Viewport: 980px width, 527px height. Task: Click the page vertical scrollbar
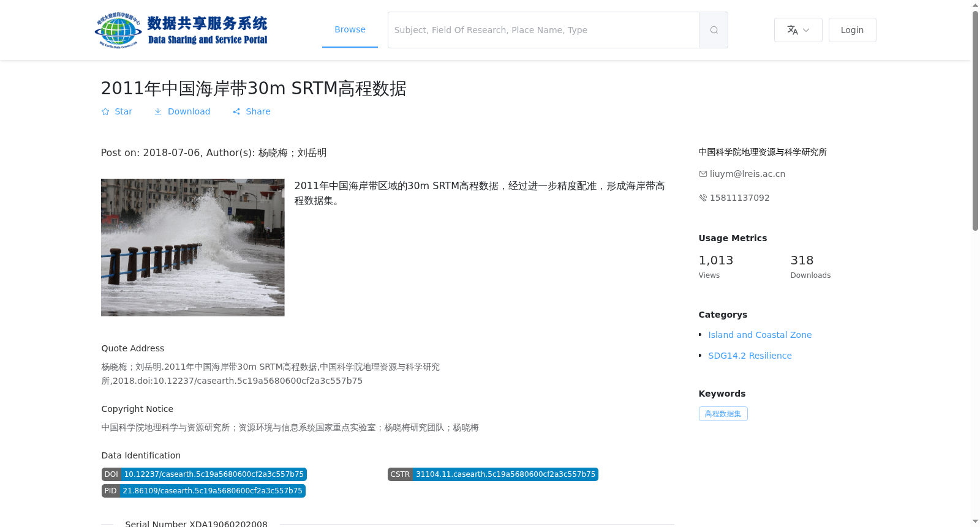(975, 121)
